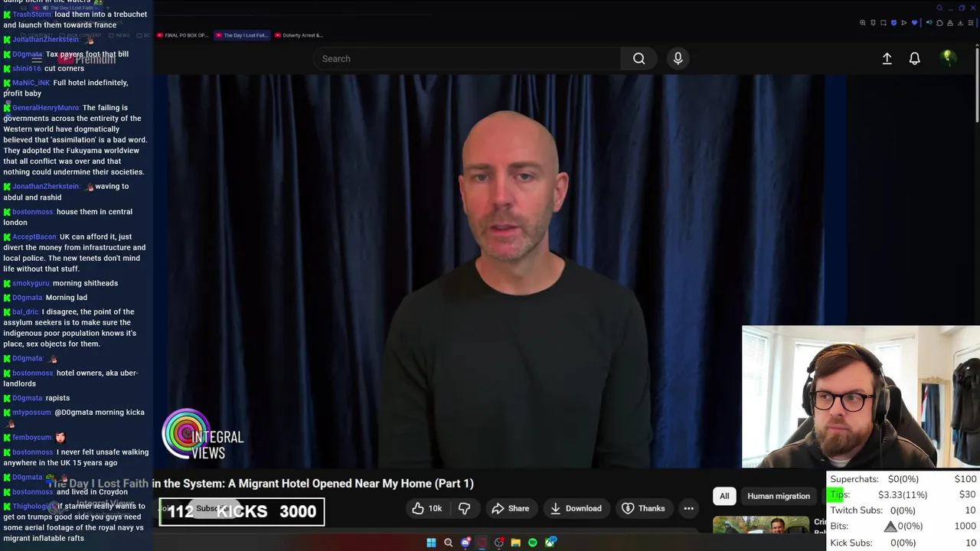980x551 pixels.
Task: Click the browser snapshot selection icon
Action: (884, 23)
